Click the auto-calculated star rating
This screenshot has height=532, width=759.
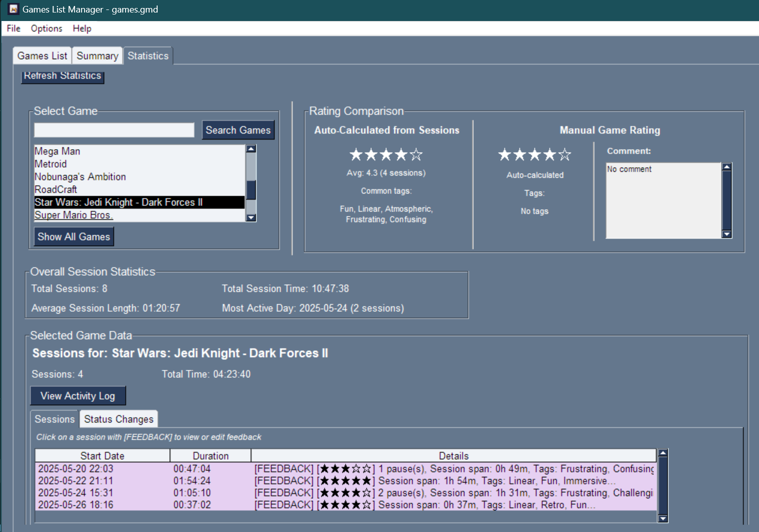(386, 155)
